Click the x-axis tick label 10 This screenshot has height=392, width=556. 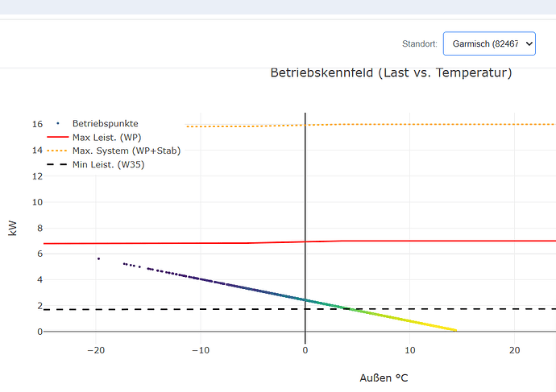(409, 350)
